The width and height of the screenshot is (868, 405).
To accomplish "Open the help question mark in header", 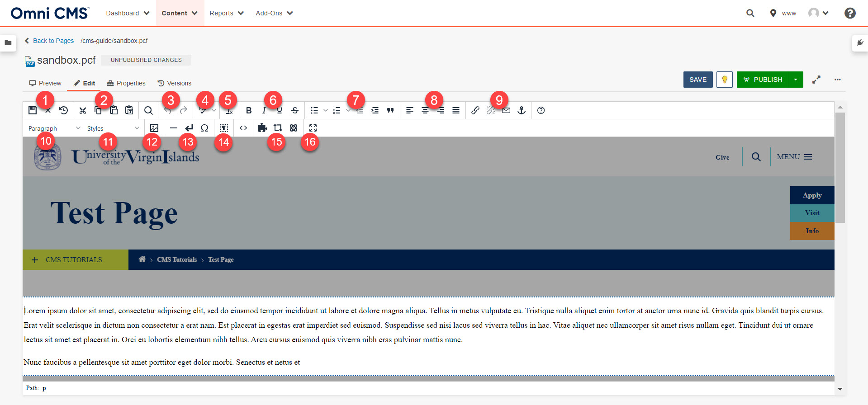I will coord(850,13).
